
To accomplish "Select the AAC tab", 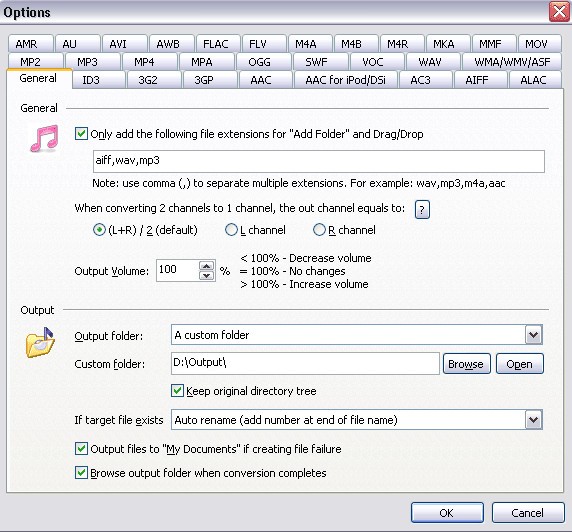I will coord(266,80).
